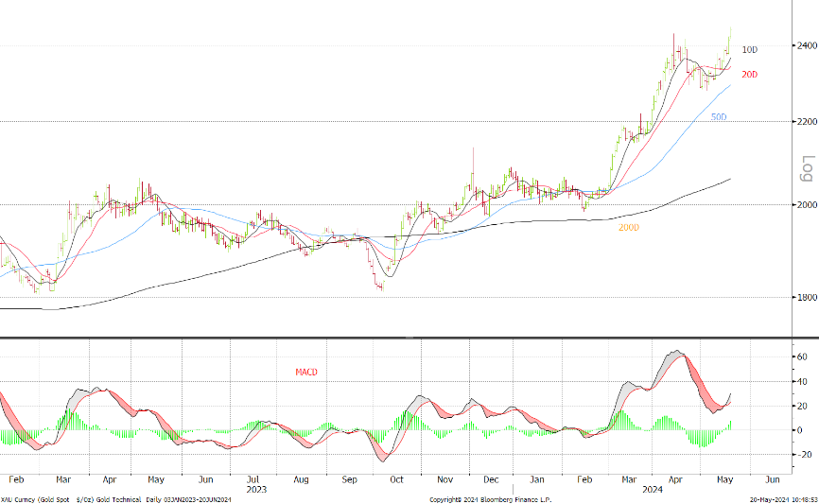Click the 60 value on MACD axis

click(x=802, y=356)
